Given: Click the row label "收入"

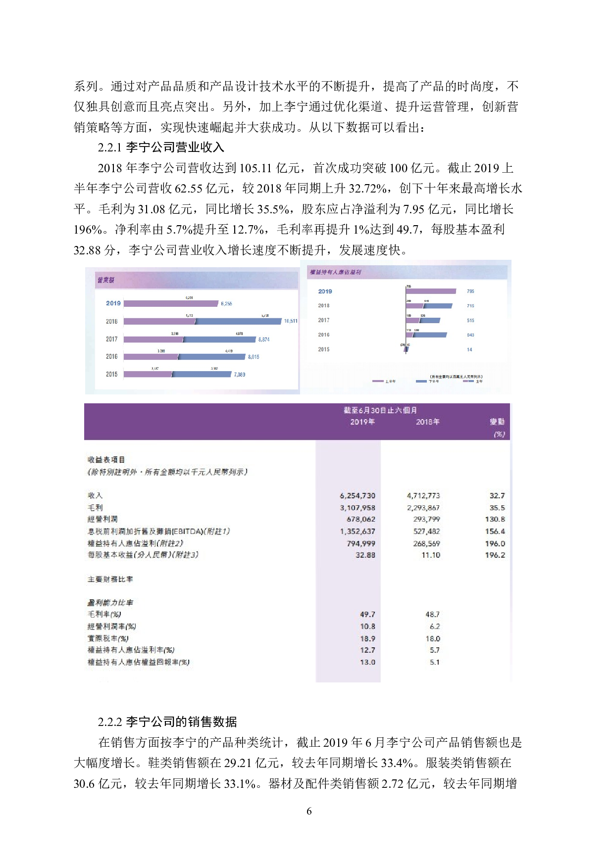Looking at the screenshot, I should pyautogui.click(x=95, y=495).
